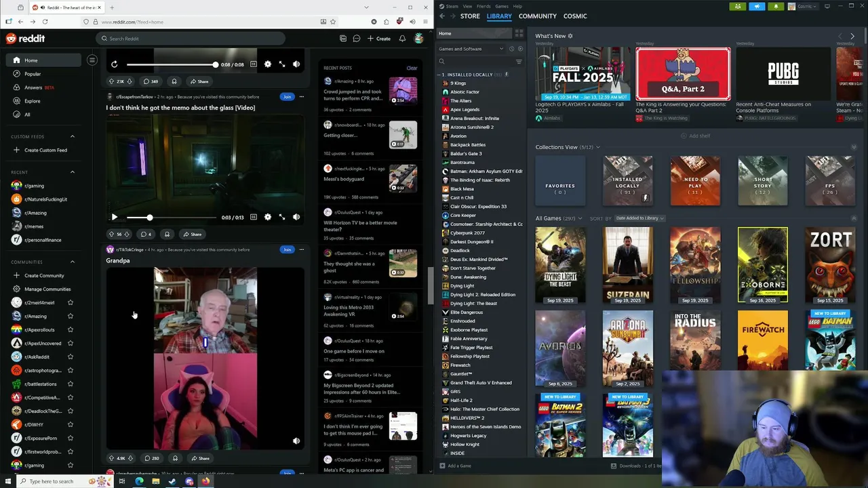This screenshot has height=488, width=868.
Task: Favorite r/DiWHY with star
Action: tap(71, 424)
